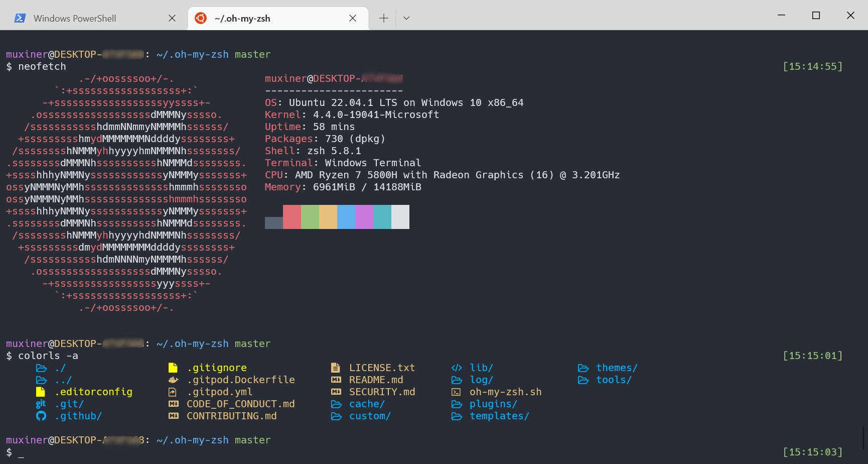Click the OS: Ubuntu 22.04.1 LTS line

pyautogui.click(x=394, y=102)
